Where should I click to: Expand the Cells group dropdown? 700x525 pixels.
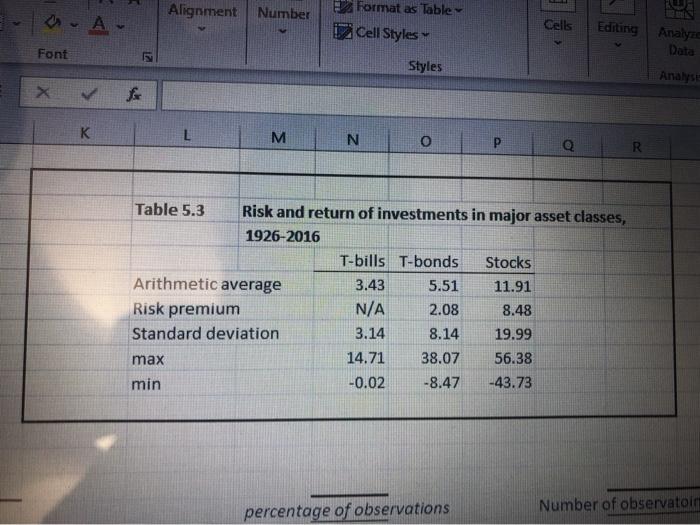(x=558, y=43)
